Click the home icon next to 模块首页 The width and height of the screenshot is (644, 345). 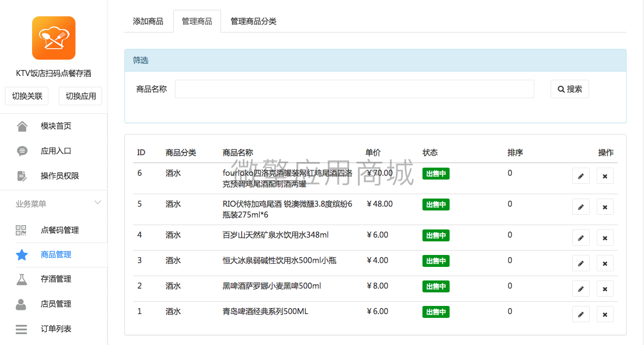[22, 126]
